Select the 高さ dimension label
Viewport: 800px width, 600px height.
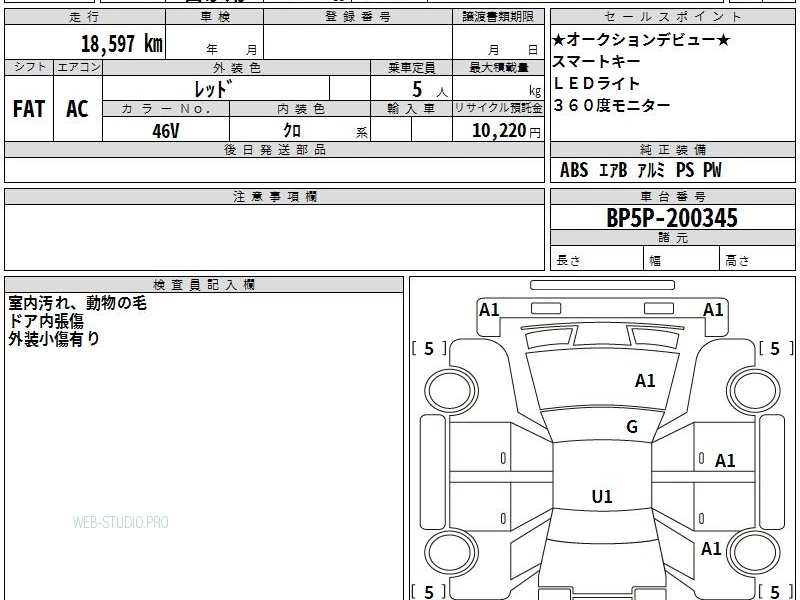pyautogui.click(x=737, y=261)
